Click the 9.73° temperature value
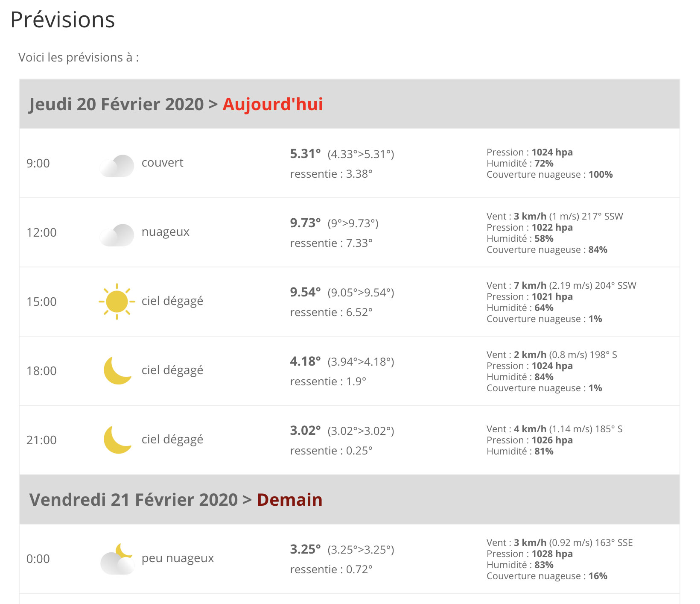 [305, 223]
